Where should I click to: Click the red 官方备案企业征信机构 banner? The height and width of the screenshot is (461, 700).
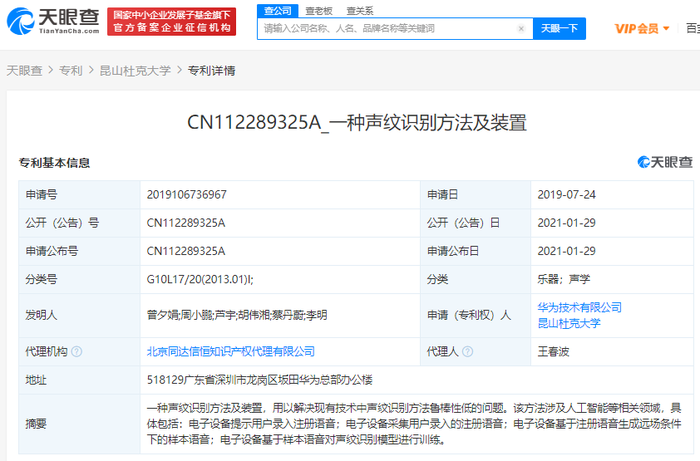(171, 21)
